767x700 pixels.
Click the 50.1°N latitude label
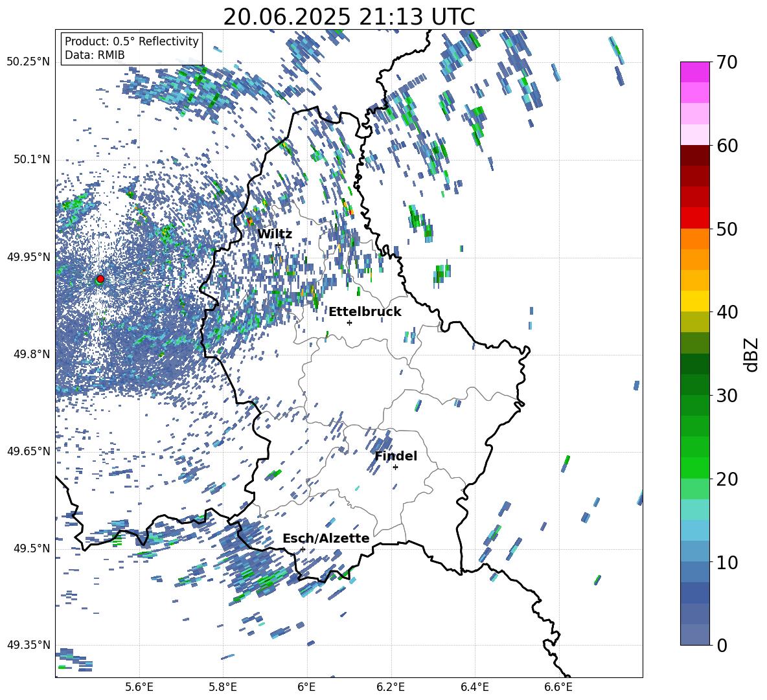(x=32, y=159)
